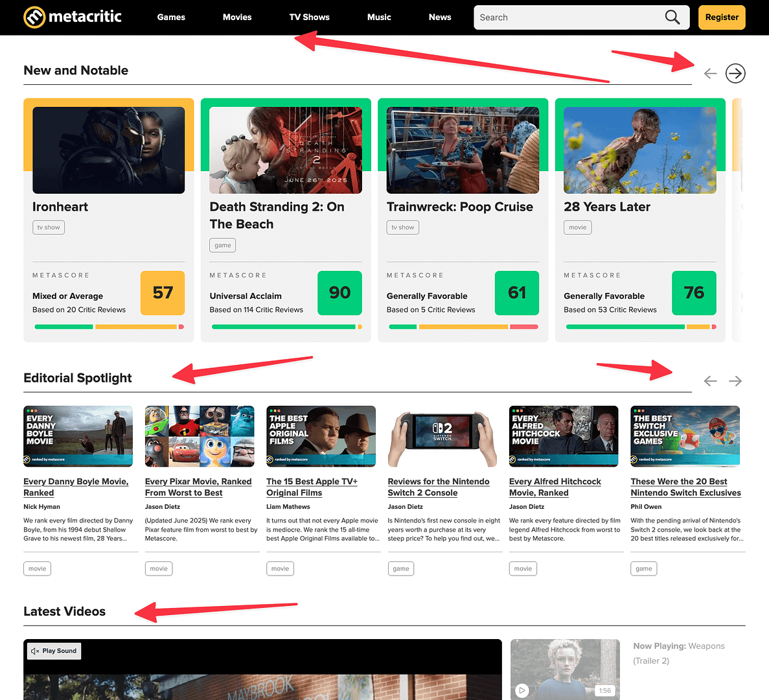769x700 pixels.
Task: Click the Death Stranding 2 poster image
Action: [x=286, y=150]
